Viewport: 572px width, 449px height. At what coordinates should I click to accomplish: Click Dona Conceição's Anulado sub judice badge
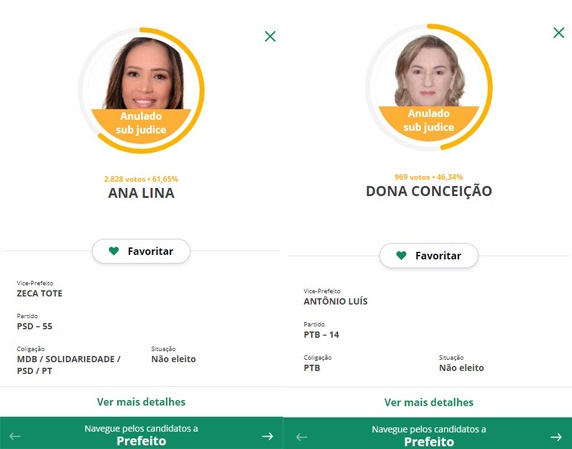point(429,120)
